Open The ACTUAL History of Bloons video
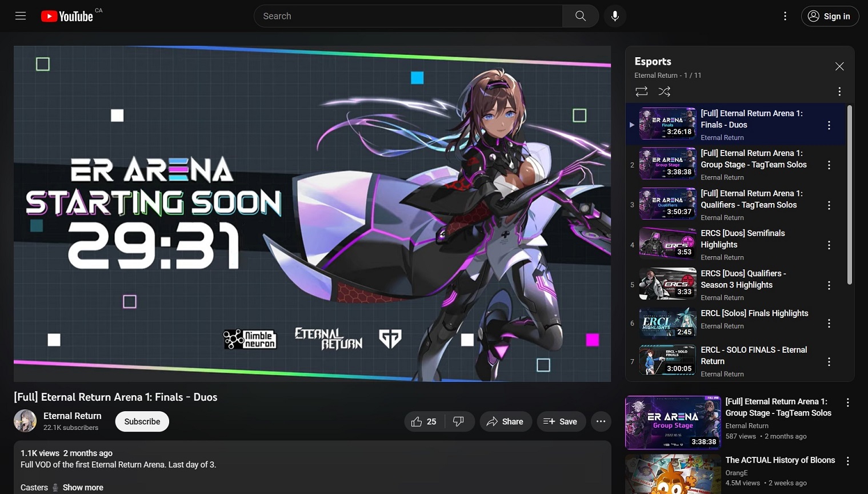The height and width of the screenshot is (494, 868). (780, 460)
